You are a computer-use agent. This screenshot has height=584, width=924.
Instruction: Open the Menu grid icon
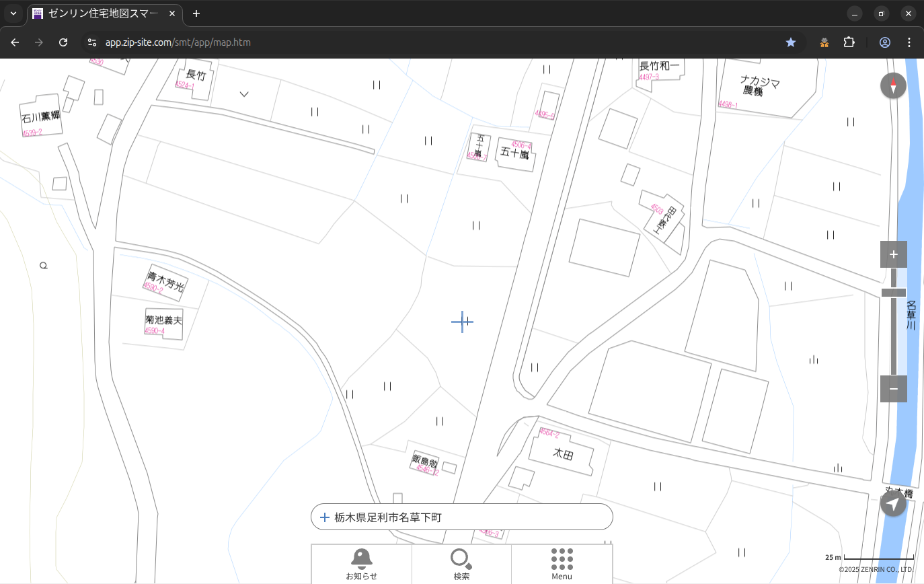pyautogui.click(x=562, y=564)
